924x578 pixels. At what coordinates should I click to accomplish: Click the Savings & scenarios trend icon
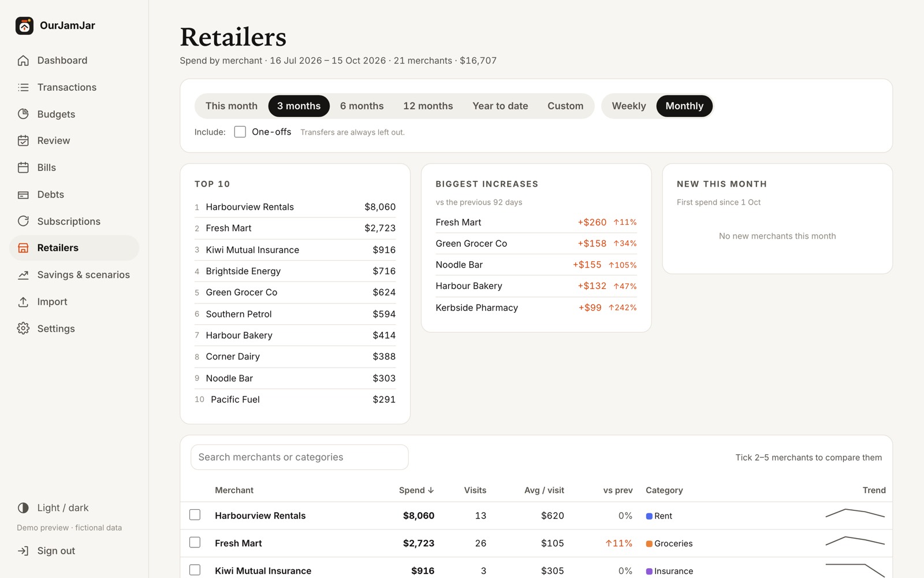pyautogui.click(x=23, y=275)
